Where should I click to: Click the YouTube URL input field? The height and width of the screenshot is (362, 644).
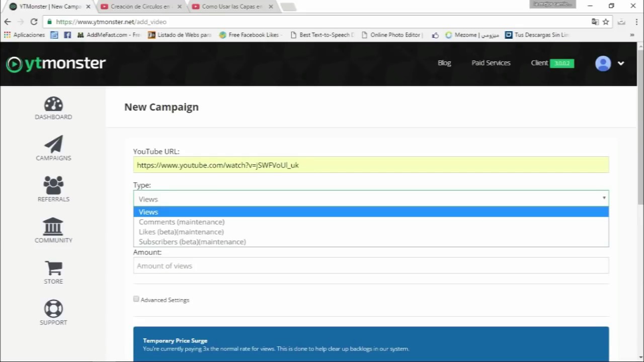coord(371,165)
